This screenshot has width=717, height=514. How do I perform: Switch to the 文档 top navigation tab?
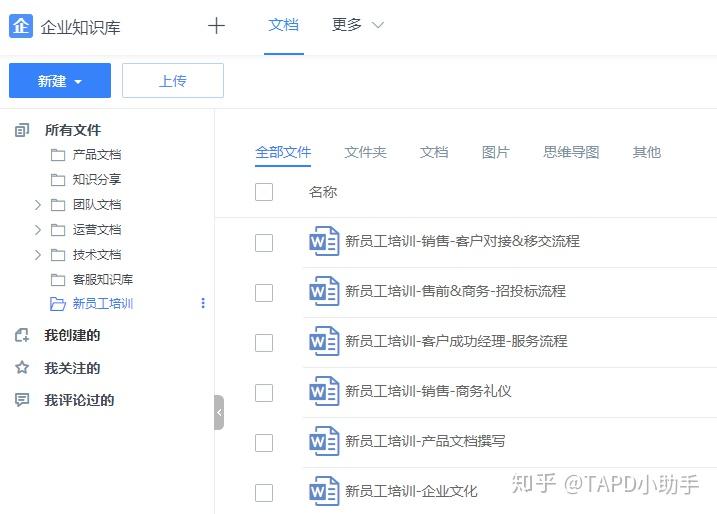tap(284, 25)
